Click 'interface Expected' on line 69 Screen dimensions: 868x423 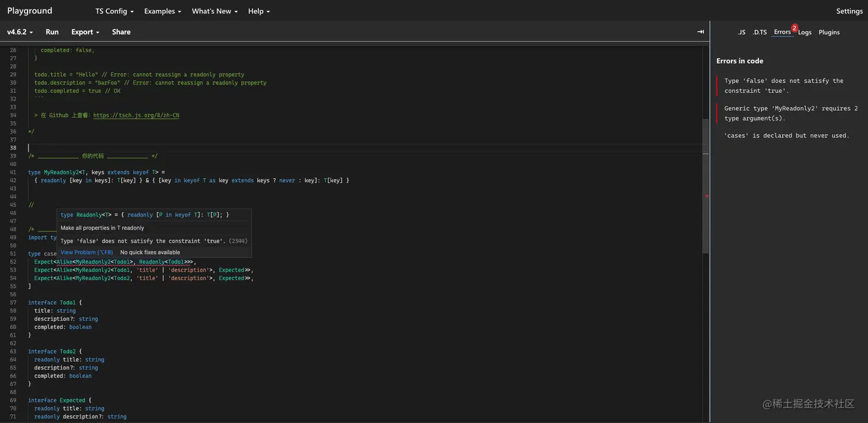click(x=56, y=401)
